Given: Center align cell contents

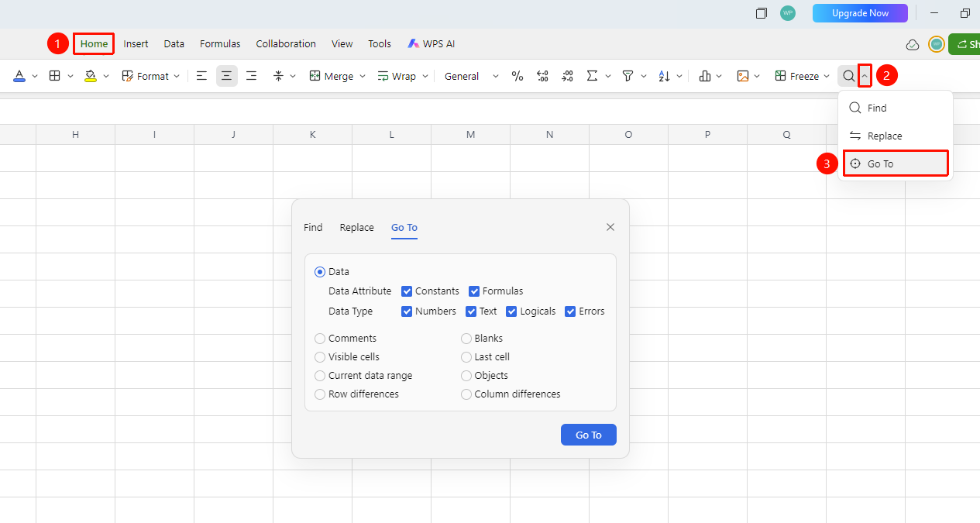Looking at the screenshot, I should 226,76.
